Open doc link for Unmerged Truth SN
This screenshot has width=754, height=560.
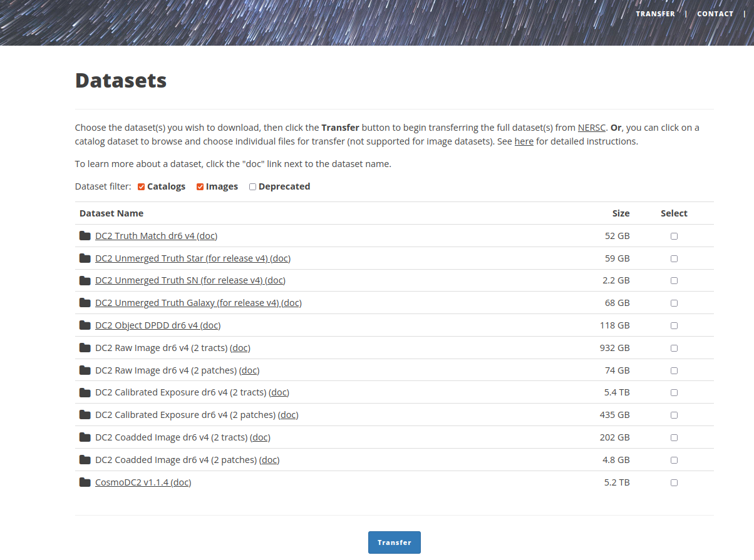tap(276, 280)
